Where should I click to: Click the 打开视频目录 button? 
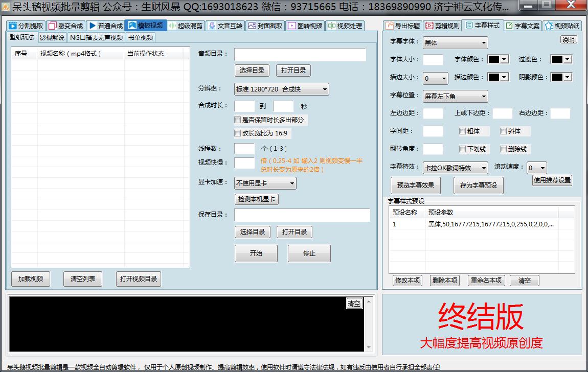(139, 279)
